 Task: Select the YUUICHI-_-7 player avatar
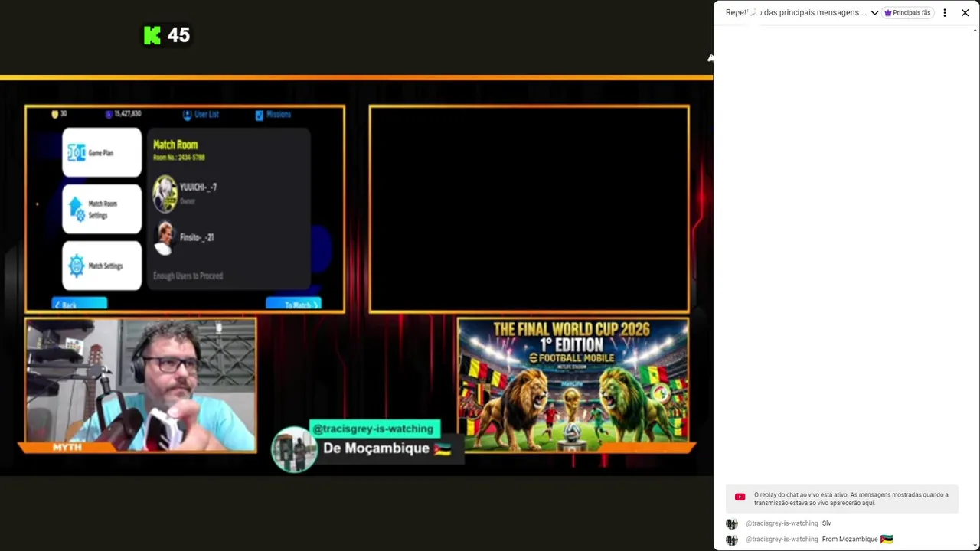[165, 193]
